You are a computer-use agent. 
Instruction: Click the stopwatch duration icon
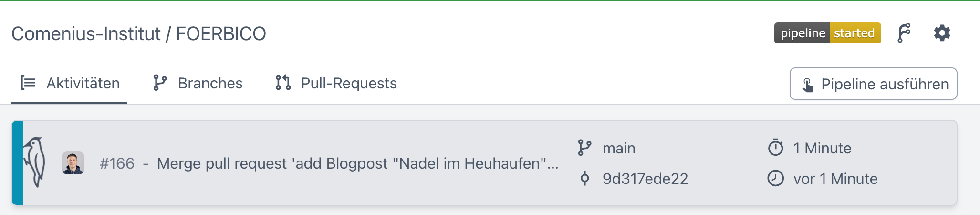[x=776, y=148]
